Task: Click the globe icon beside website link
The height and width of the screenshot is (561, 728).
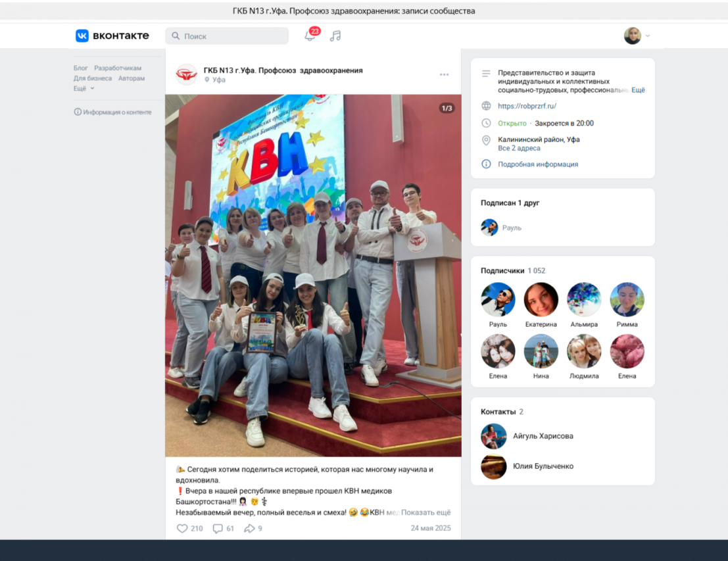Action: [486, 106]
